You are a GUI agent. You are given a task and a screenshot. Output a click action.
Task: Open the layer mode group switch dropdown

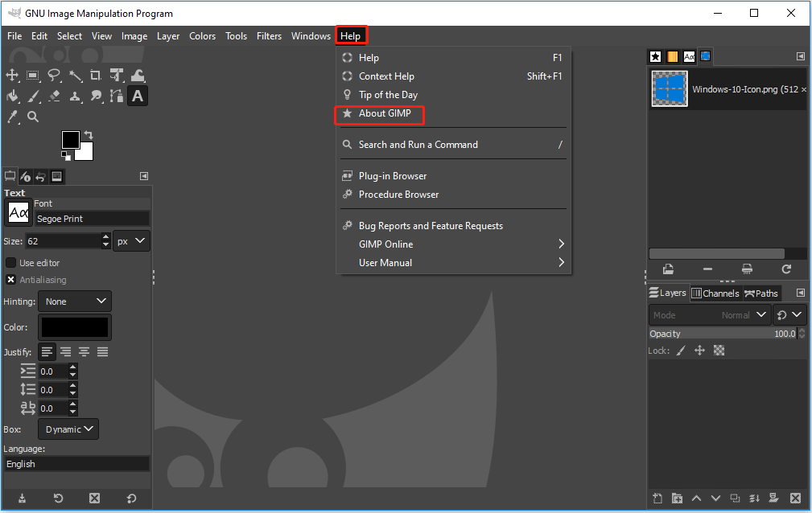[789, 314]
